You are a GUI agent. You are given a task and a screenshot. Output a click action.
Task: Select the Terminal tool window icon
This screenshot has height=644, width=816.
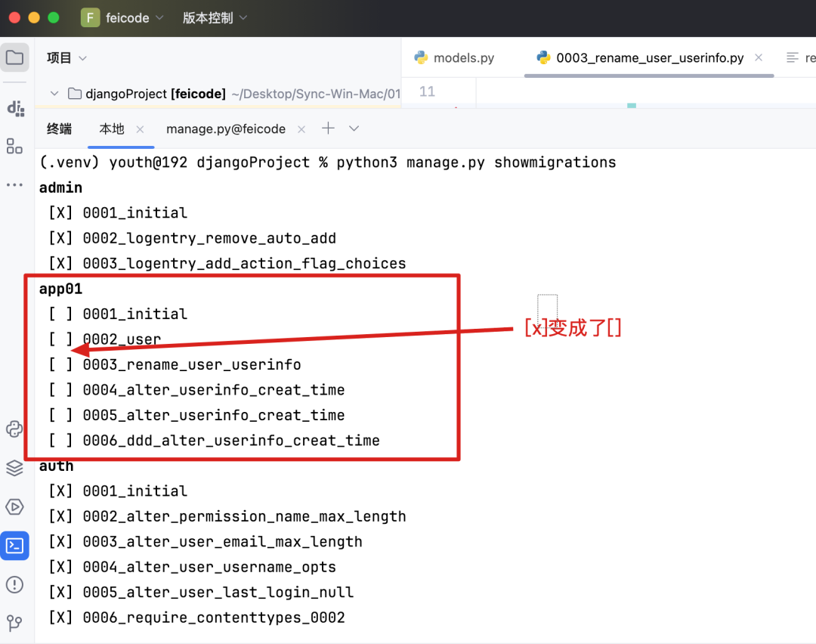(x=14, y=546)
